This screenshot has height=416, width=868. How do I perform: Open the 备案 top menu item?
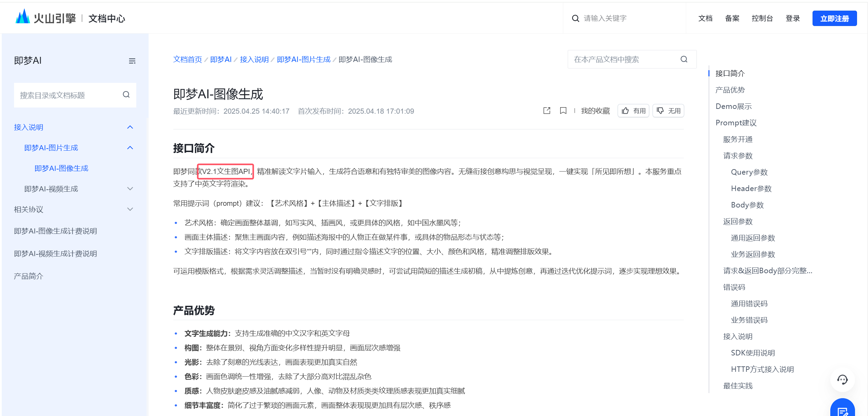click(x=732, y=18)
